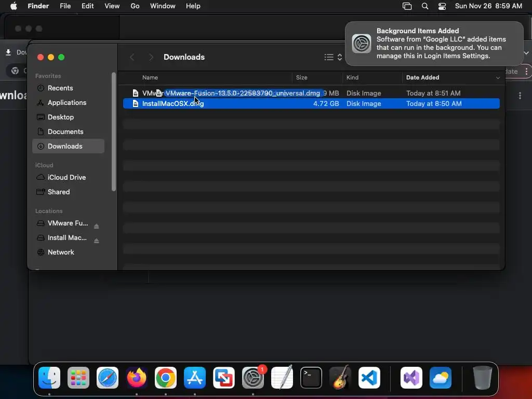Open TextEdit from the Dock

(282, 378)
